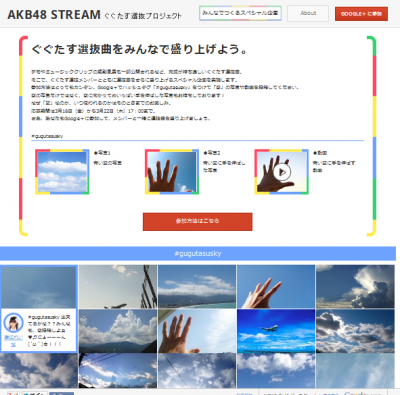Open the hand against sky sample photo
Screen dimensions: 400x395
(x=172, y=172)
